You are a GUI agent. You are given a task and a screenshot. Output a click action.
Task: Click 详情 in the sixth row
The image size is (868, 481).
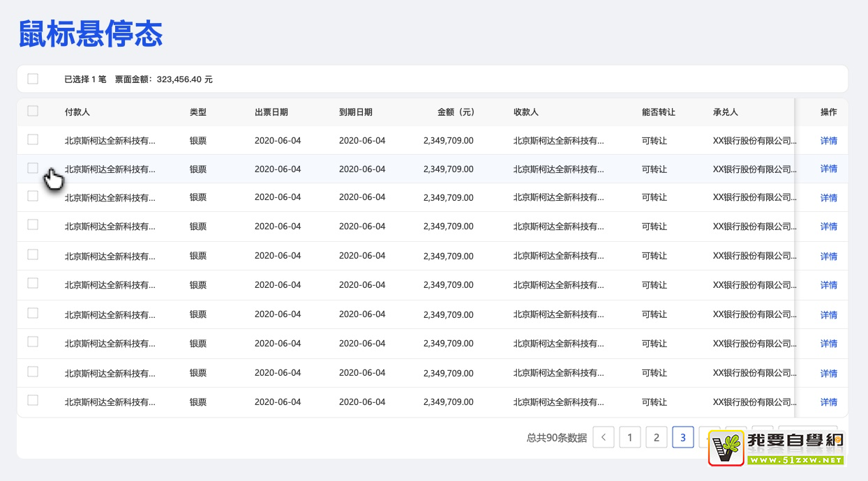click(828, 285)
